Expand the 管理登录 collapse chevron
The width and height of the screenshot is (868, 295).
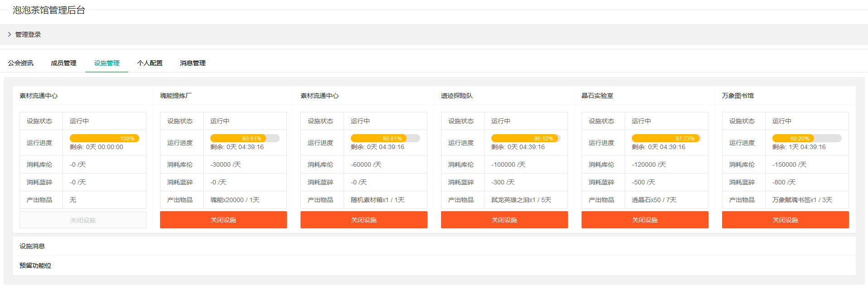[x=10, y=34]
